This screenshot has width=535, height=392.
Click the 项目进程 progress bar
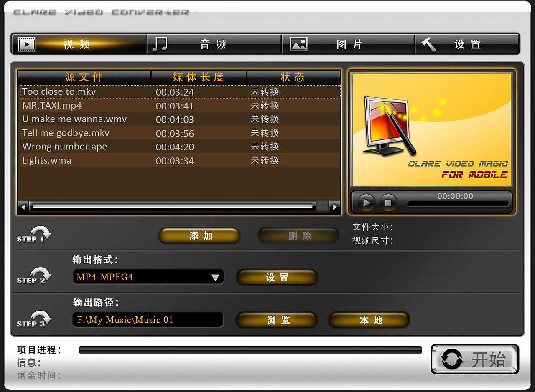click(x=251, y=349)
